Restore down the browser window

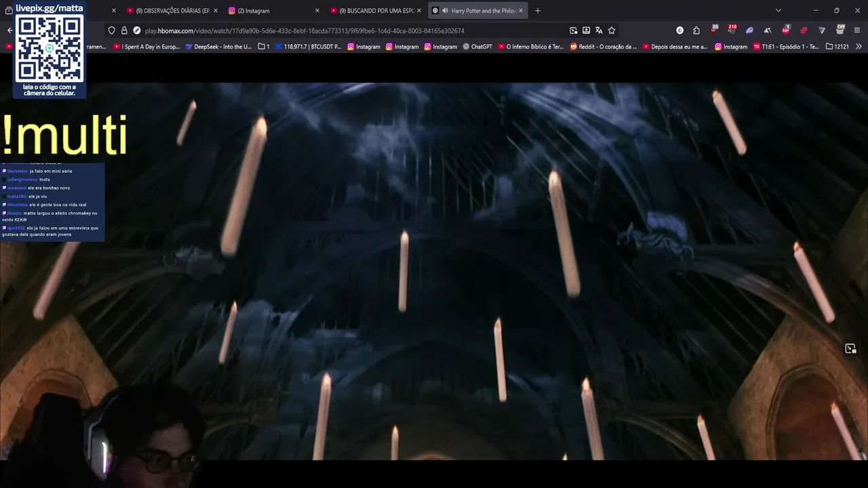[836, 11]
